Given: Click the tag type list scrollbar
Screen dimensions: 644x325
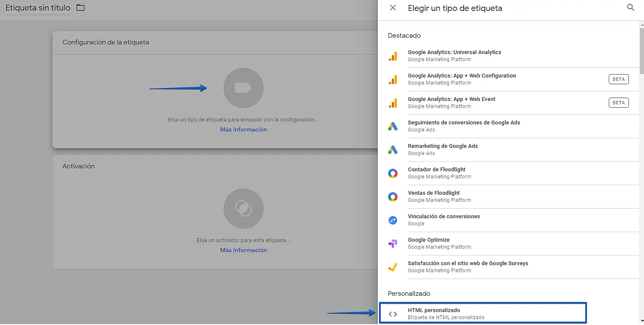Looking at the screenshot, I should (x=641, y=50).
